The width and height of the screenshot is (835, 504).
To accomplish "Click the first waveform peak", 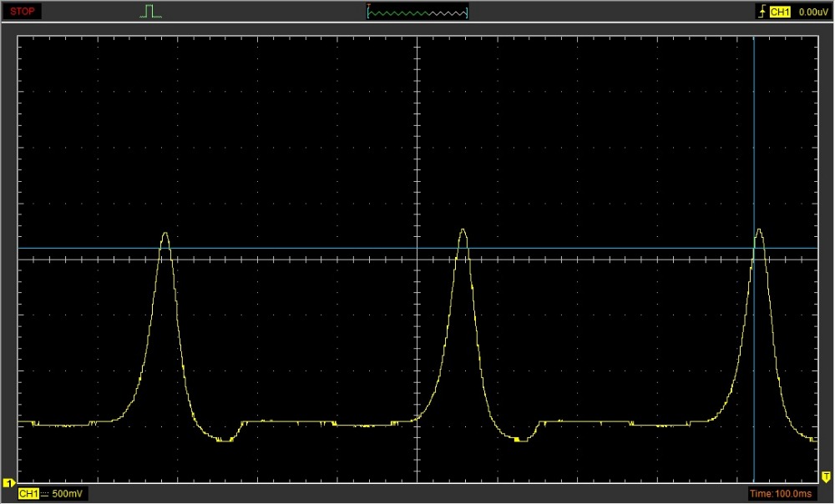I will pos(164,234).
